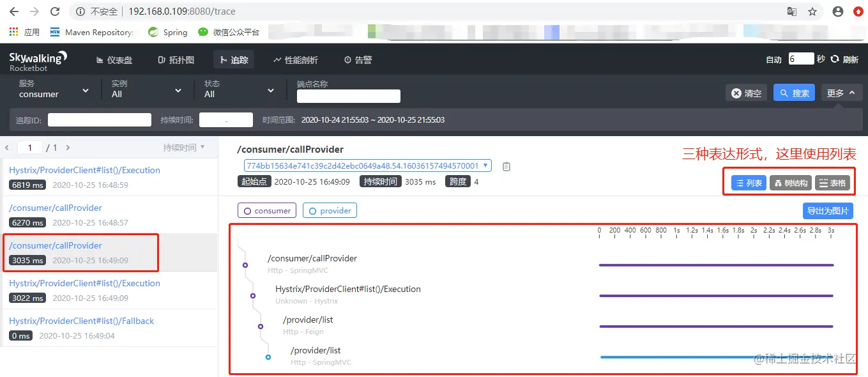Viewport: 868px width, 377px height.
Task: Click the SpringMVC /provider/list span node
Action: (268, 357)
